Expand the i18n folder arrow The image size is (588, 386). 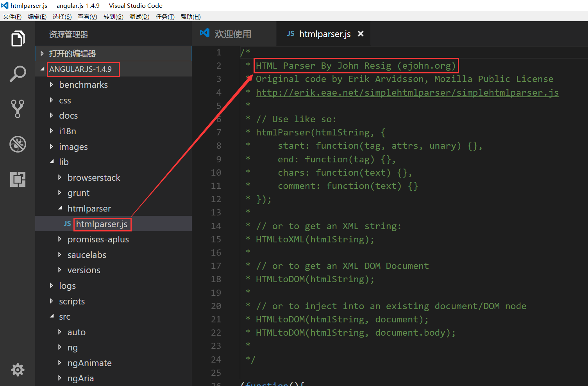point(51,131)
